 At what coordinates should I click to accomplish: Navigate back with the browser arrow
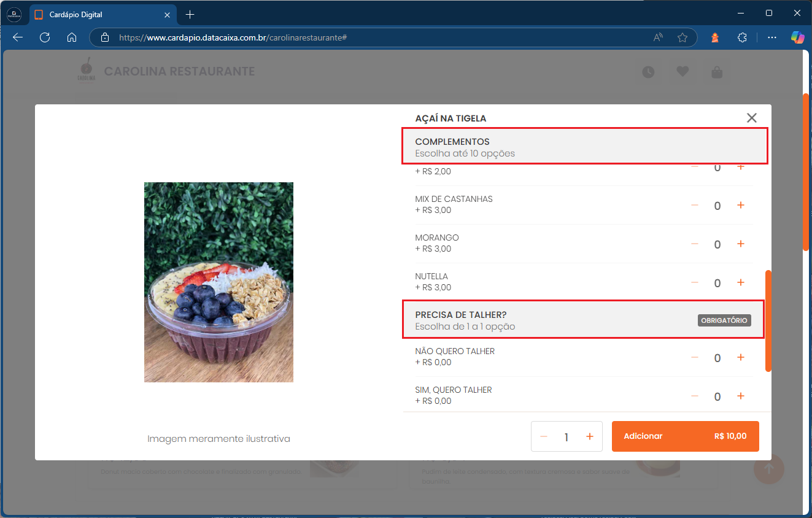pyautogui.click(x=17, y=37)
